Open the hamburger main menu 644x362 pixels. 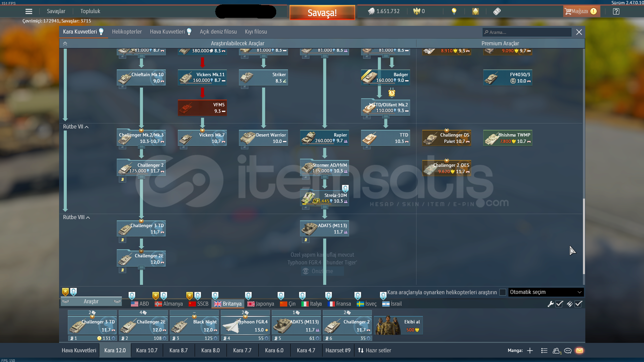point(29,11)
